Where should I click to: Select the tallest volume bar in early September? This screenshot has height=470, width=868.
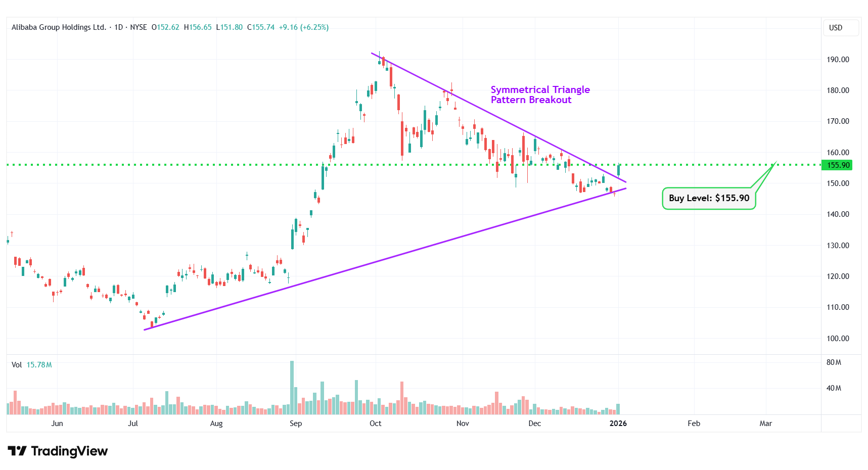292,387
